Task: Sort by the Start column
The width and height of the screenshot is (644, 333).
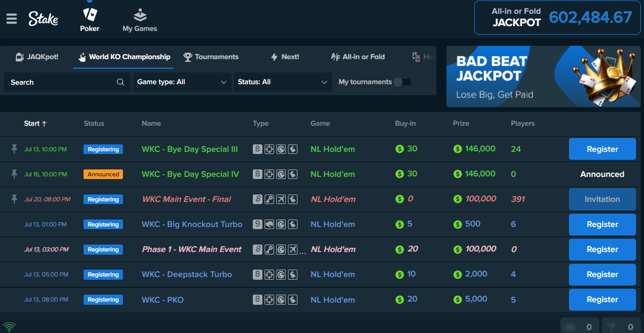Action: (35, 123)
